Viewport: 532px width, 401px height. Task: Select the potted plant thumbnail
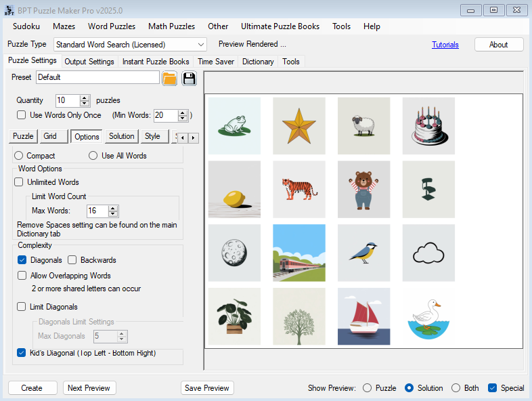[234, 316]
